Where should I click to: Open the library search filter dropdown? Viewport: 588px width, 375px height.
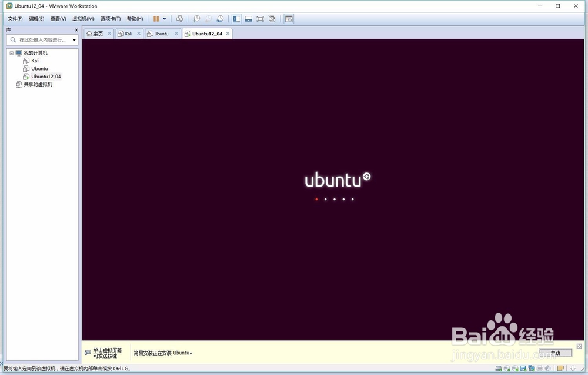point(74,40)
